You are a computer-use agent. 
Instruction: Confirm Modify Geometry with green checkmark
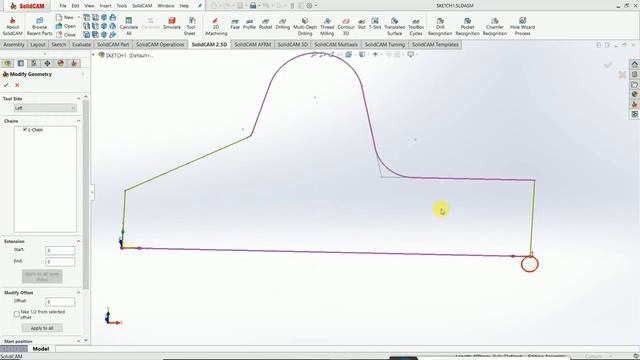(6, 85)
